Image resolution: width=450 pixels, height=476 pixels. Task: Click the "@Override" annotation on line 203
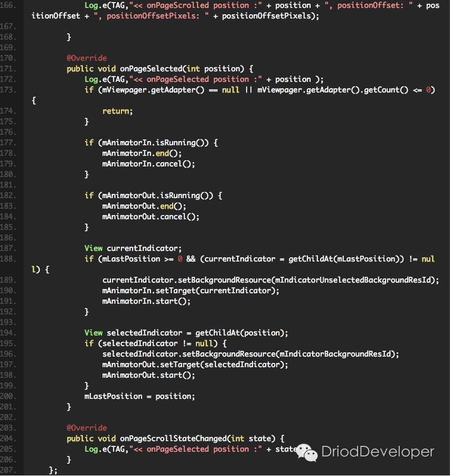click(x=87, y=428)
